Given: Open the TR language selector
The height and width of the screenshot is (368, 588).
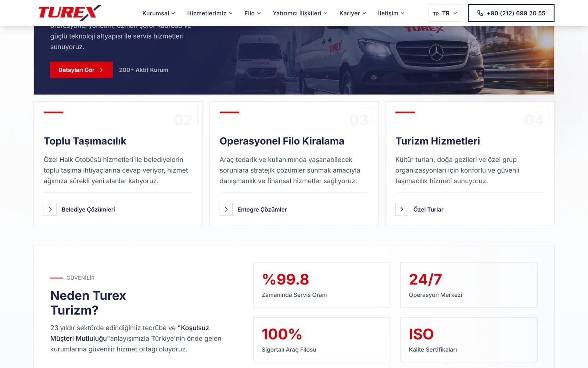Looking at the screenshot, I should [445, 13].
